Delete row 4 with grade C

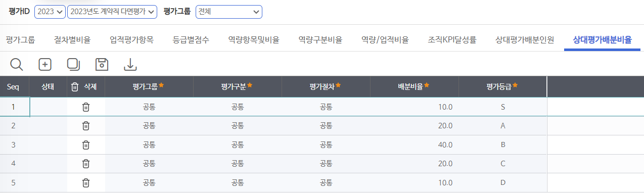pyautogui.click(x=86, y=164)
